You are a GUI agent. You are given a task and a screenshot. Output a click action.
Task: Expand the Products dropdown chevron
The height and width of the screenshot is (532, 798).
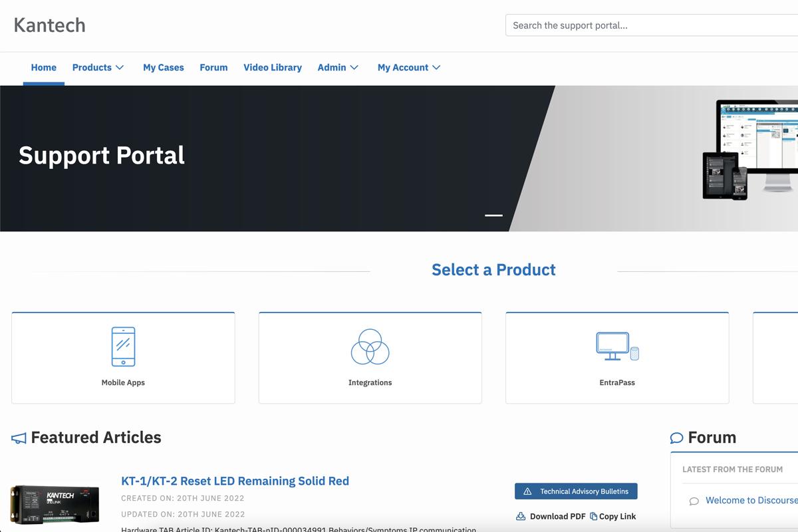pos(120,67)
